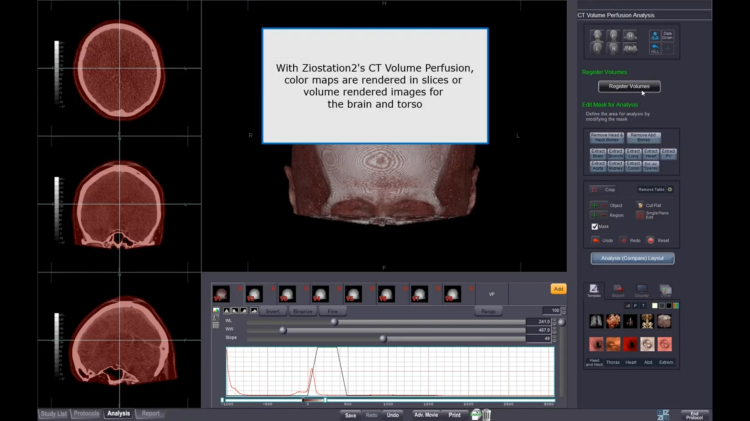Screen dimensions: 750x421
Task: Pick the black background color swatch
Action: pos(669,306)
